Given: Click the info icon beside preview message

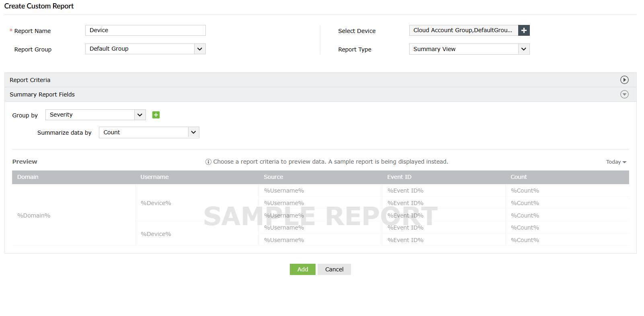Looking at the screenshot, I should [208, 162].
